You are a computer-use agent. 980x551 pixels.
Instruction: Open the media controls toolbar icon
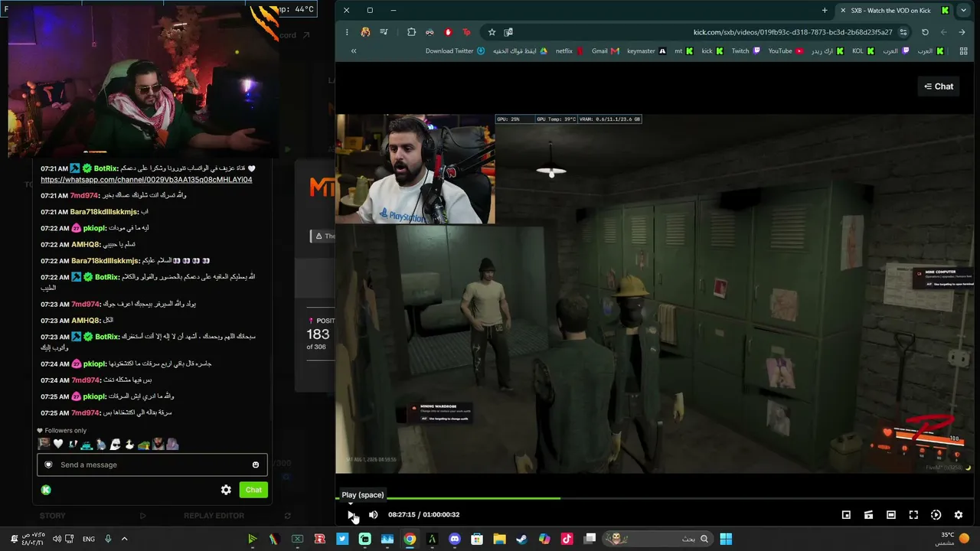[x=384, y=32]
